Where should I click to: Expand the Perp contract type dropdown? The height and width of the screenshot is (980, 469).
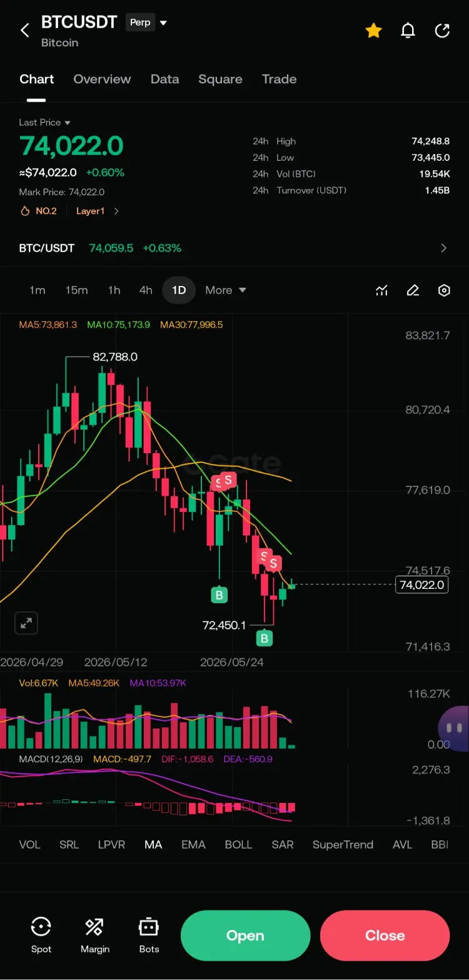tap(148, 23)
